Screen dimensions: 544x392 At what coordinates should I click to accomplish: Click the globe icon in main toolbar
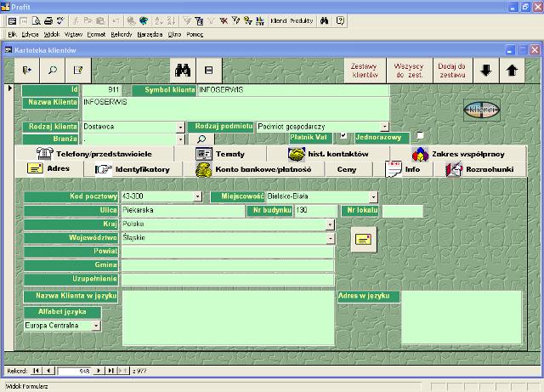click(x=144, y=20)
